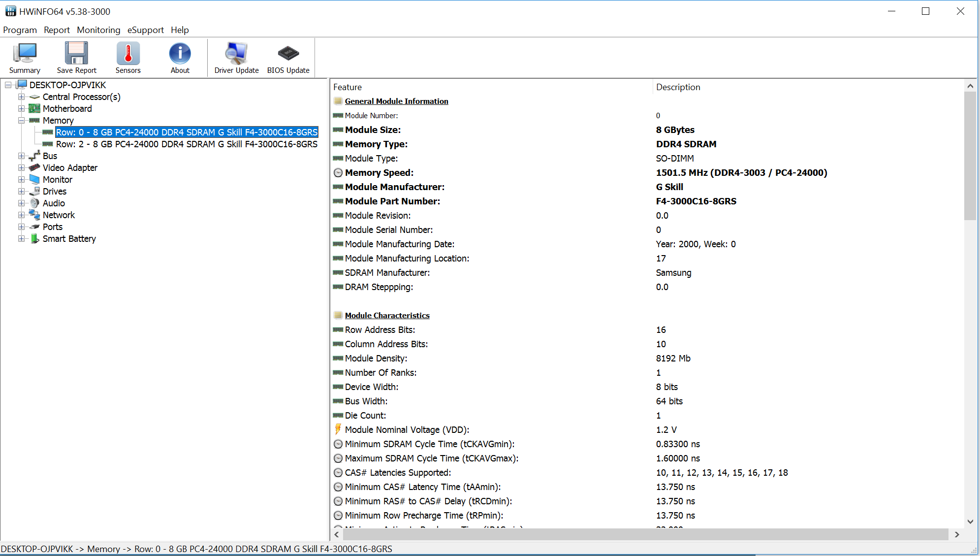Expand the Video Adapter node
Screen dimensions: 980x556
tap(20, 167)
